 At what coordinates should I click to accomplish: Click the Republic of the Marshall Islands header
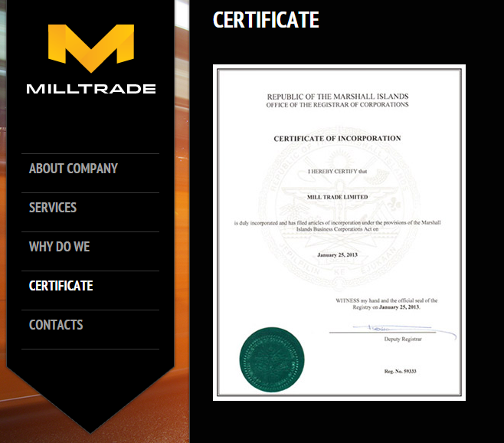[337, 97]
